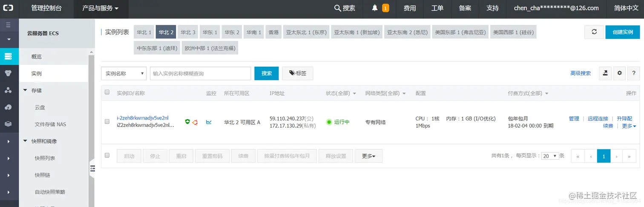Open 自动快照策略 in the sidebar

(50, 192)
